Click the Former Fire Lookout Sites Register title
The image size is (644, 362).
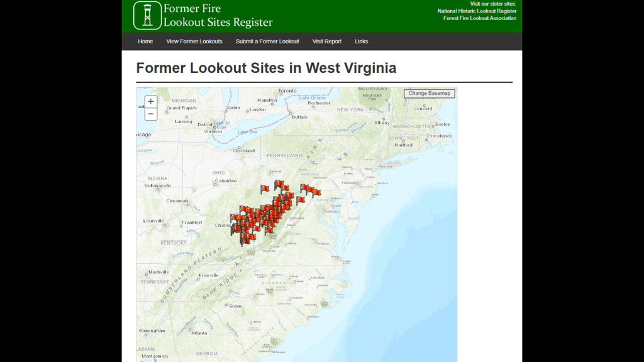click(218, 16)
